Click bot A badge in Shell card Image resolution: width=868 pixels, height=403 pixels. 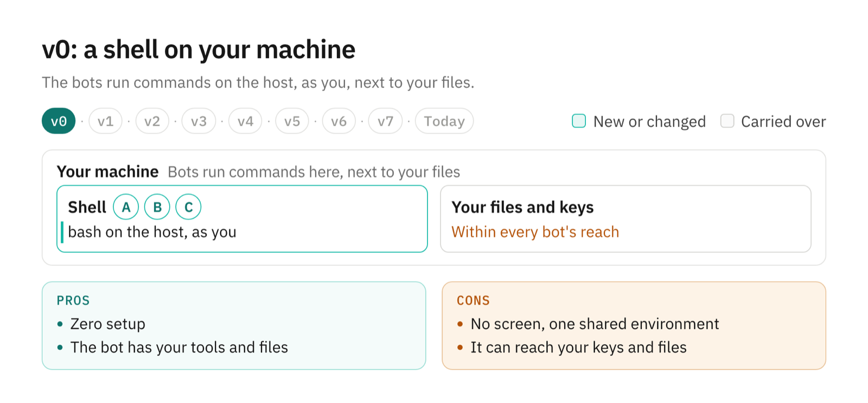coord(126,207)
